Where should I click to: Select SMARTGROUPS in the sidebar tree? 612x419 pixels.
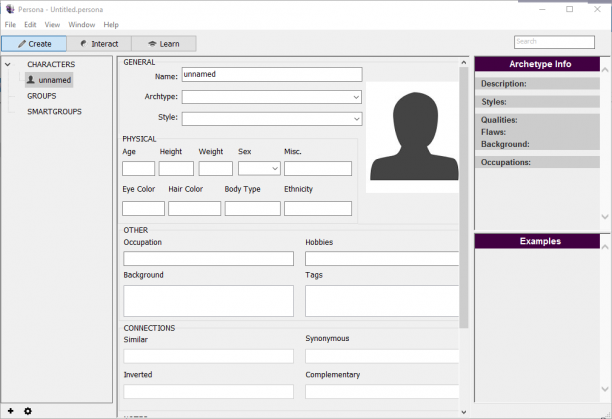54,112
